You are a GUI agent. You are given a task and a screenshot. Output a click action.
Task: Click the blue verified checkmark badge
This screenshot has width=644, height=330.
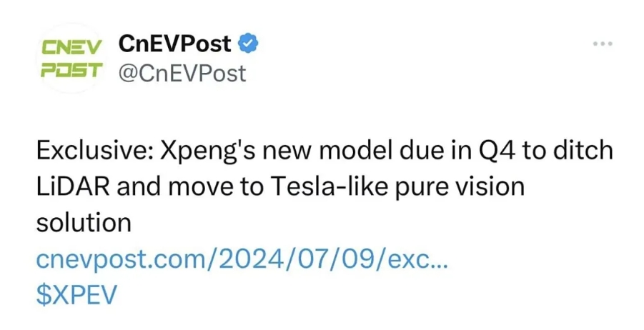(x=248, y=44)
